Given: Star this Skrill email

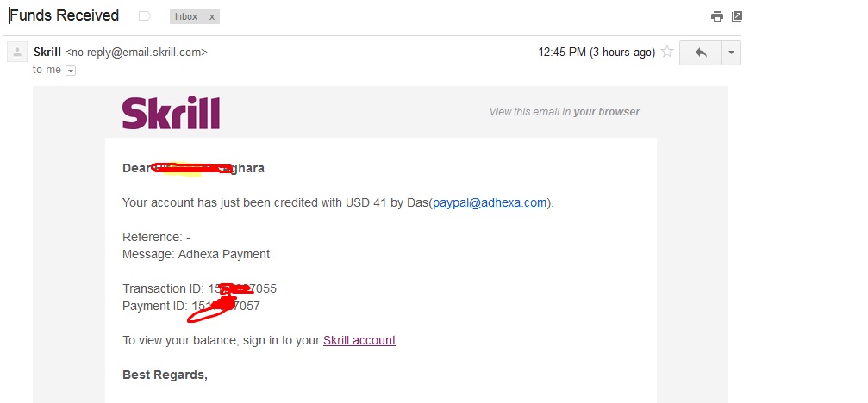Looking at the screenshot, I should 666,53.
